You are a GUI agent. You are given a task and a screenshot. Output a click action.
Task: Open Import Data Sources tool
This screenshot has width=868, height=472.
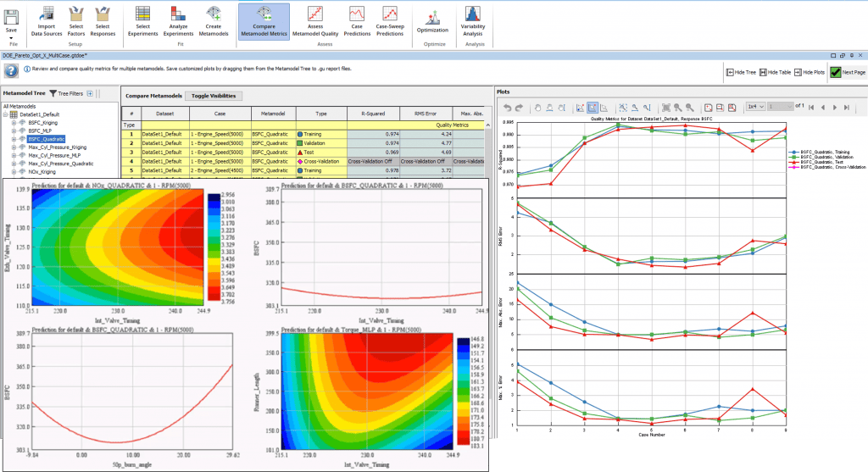tap(47, 21)
